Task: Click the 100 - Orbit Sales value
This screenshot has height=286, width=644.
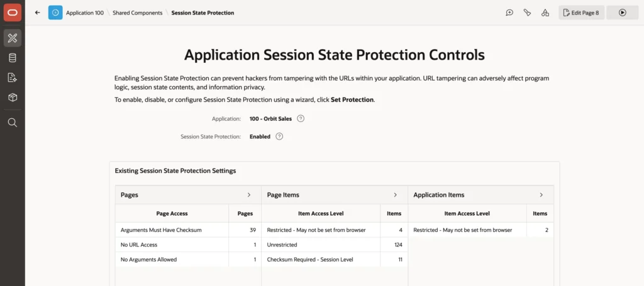Action: pyautogui.click(x=270, y=119)
